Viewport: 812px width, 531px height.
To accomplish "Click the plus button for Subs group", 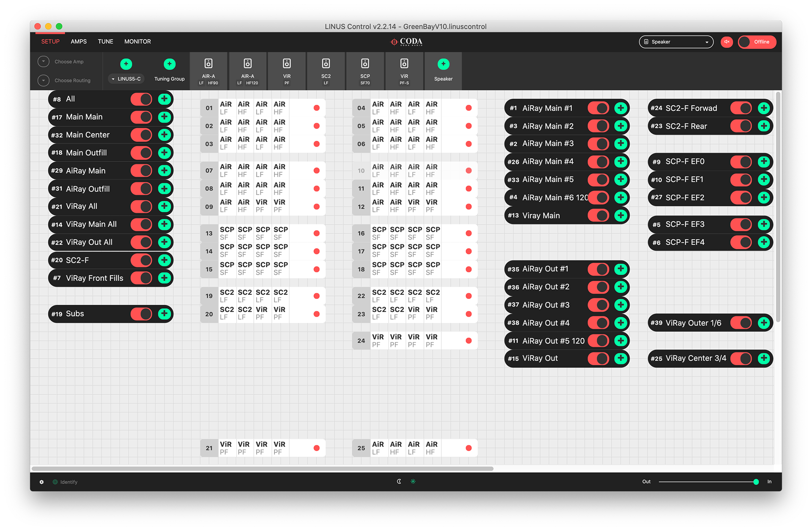I will 165,314.
